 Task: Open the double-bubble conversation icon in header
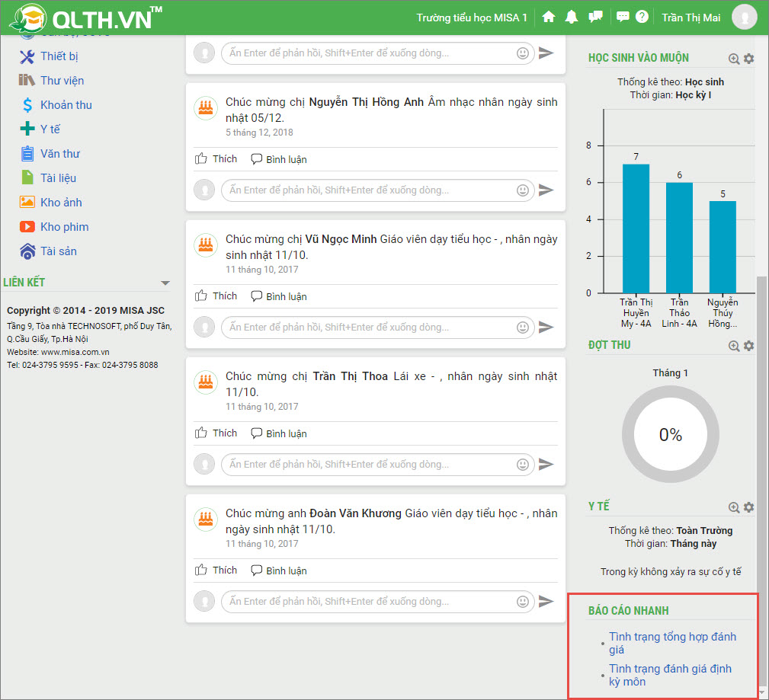(595, 18)
